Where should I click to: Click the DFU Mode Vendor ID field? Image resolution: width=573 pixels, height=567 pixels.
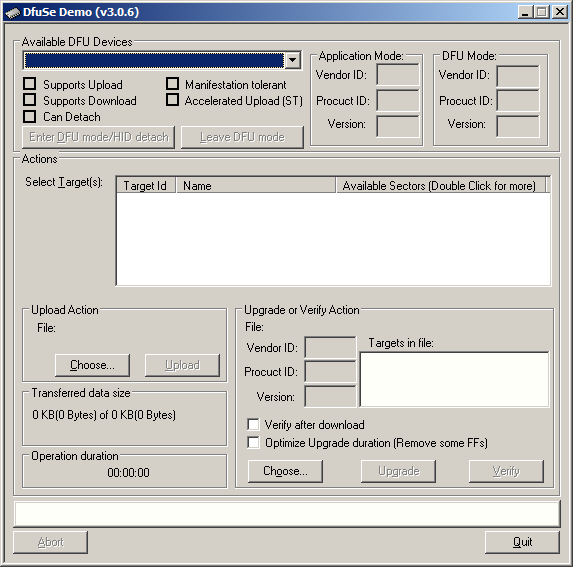click(518, 76)
